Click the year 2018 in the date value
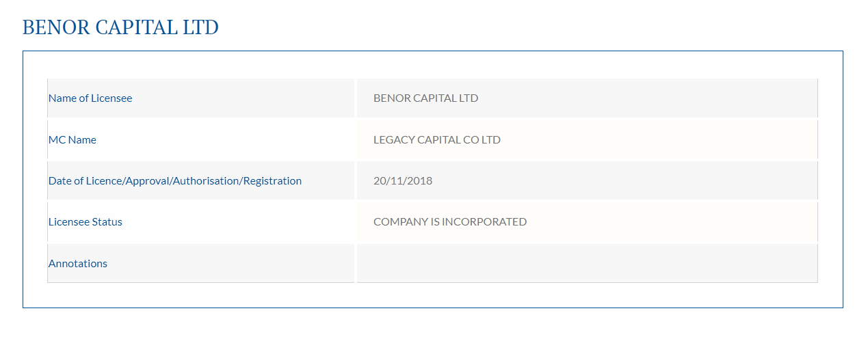Viewport: 868px width, 341px height. [420, 181]
